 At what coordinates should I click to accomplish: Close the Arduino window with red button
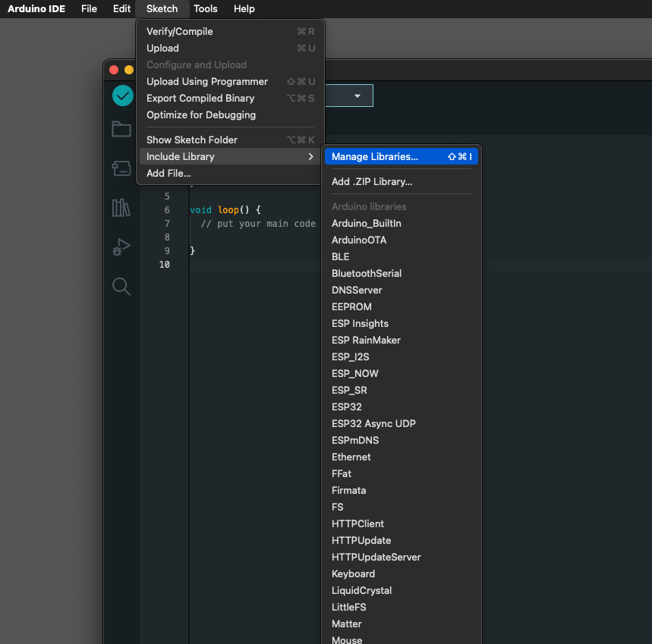(114, 70)
